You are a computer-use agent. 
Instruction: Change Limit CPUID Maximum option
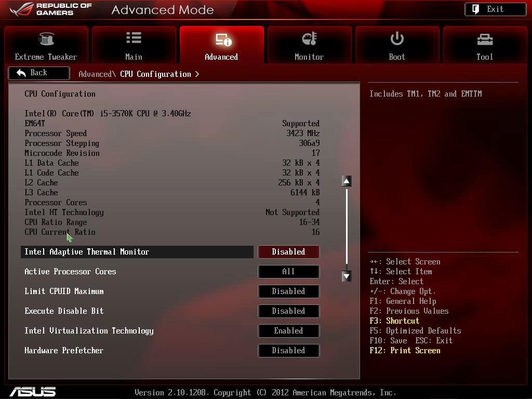coord(289,291)
